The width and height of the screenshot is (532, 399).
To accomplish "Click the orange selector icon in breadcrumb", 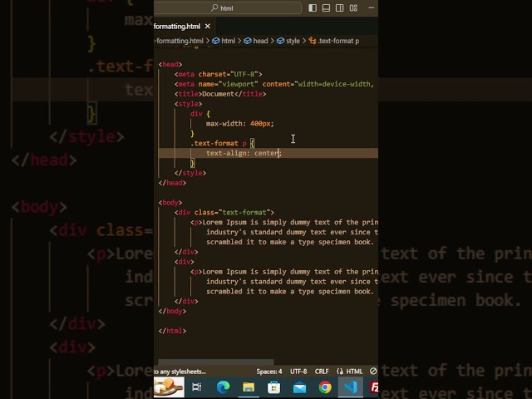I will [x=313, y=41].
